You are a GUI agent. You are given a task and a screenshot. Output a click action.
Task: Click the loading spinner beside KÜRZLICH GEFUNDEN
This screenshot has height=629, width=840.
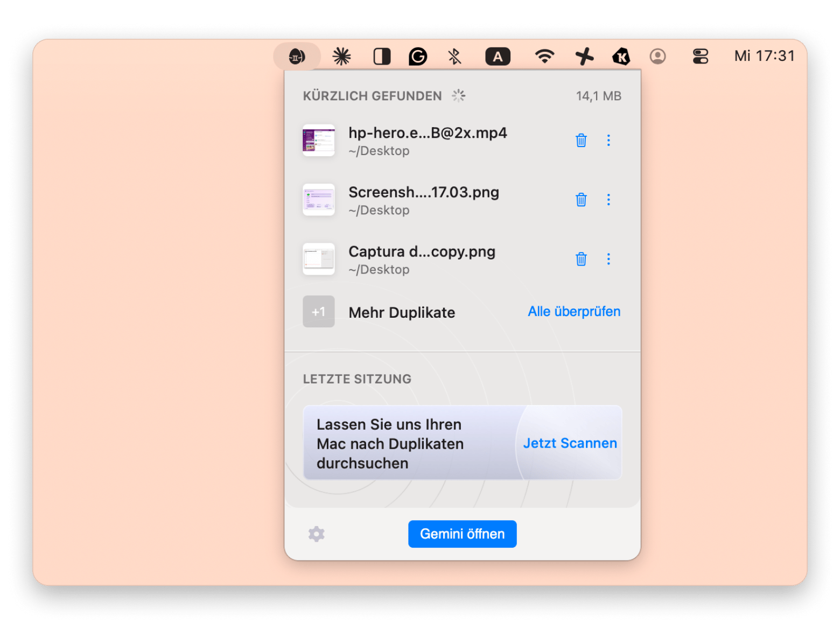tap(458, 96)
